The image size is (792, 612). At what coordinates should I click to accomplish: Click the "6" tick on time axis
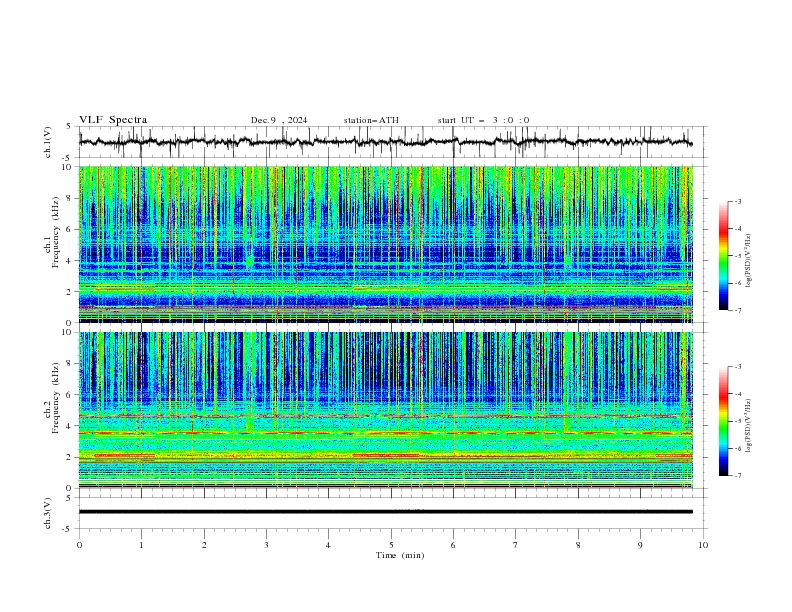pos(453,545)
